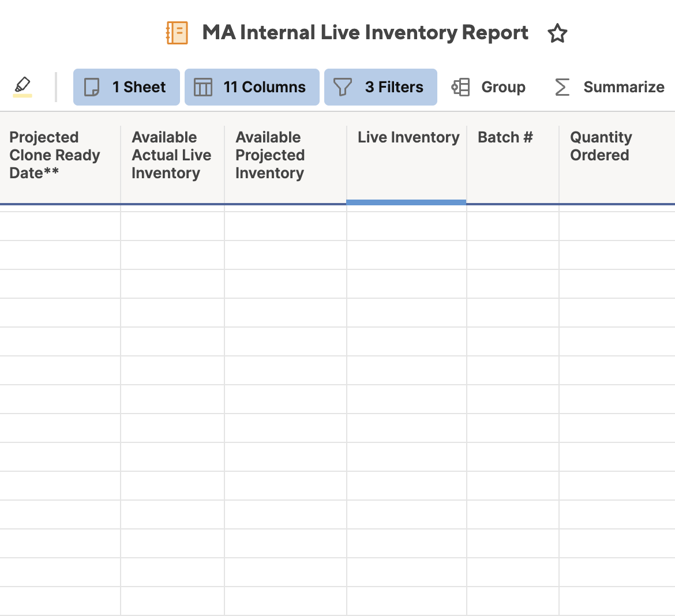Image resolution: width=675 pixels, height=616 pixels.
Task: Click the highlighter pen icon
Action: point(22,87)
